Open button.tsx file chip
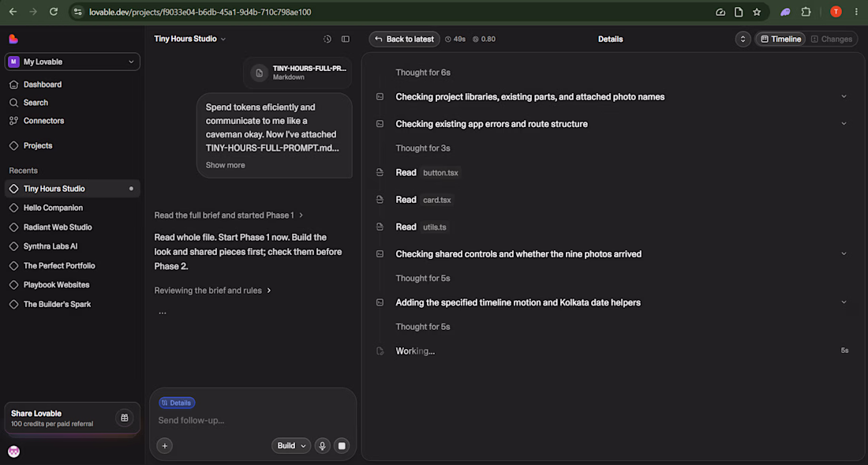This screenshot has height=465, width=868. [440, 173]
